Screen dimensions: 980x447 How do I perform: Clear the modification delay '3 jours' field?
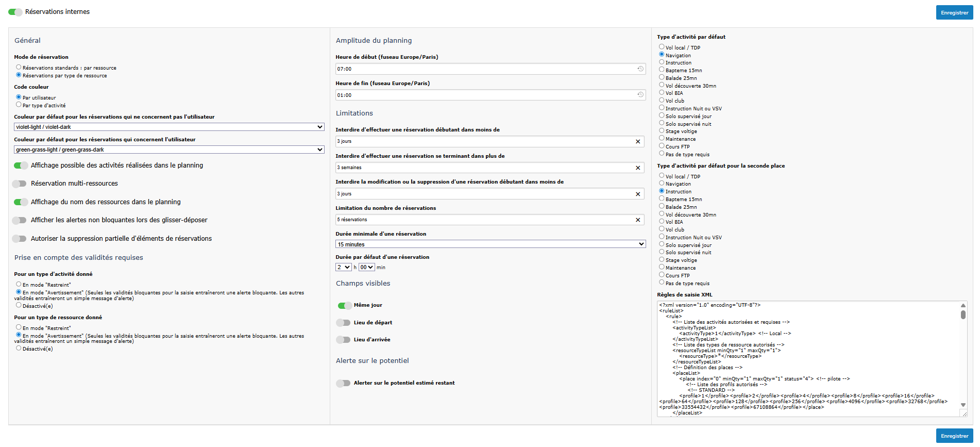point(637,194)
